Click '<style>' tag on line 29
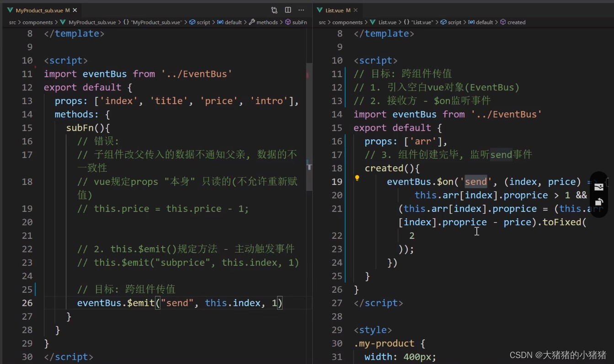Screen dimensions: 614x364 (373, 330)
